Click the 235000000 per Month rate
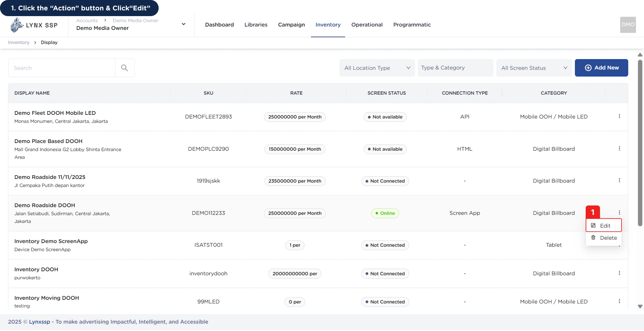 pos(295,181)
